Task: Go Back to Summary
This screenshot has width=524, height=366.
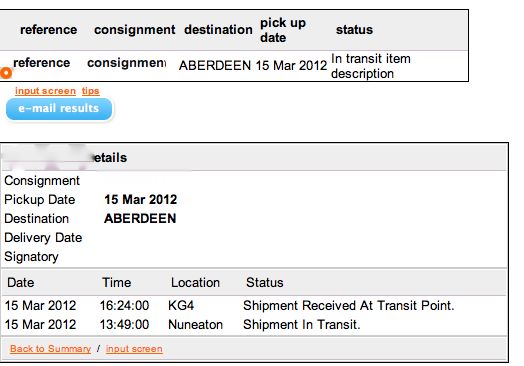Action: click(x=50, y=349)
